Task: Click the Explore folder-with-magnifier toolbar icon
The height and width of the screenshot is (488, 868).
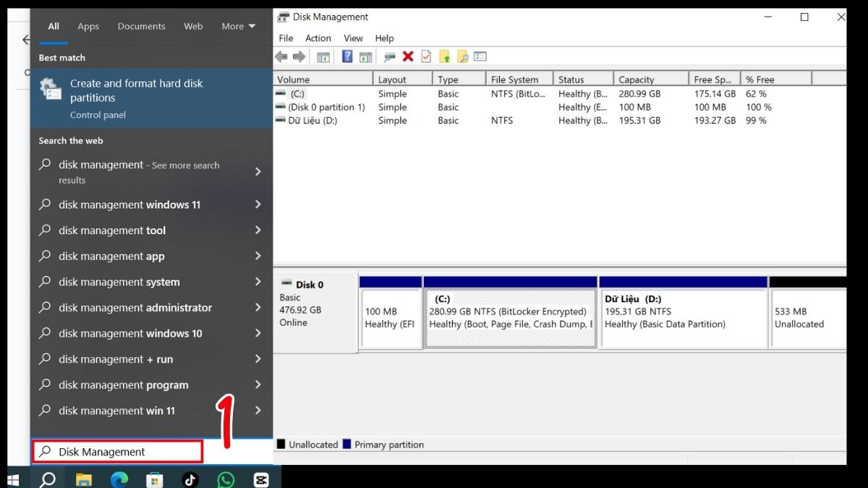Action: (464, 56)
